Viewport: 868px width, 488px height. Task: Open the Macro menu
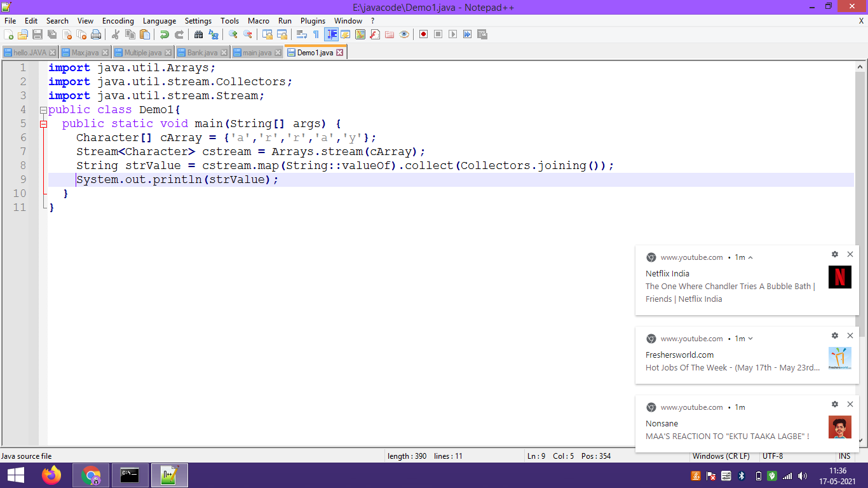258,21
